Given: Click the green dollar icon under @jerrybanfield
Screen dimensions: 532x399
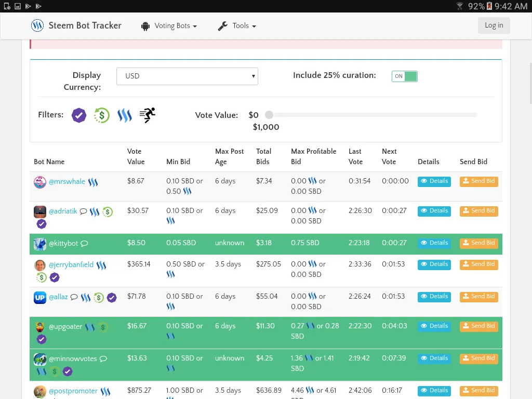Looking at the screenshot, I should [x=42, y=277].
